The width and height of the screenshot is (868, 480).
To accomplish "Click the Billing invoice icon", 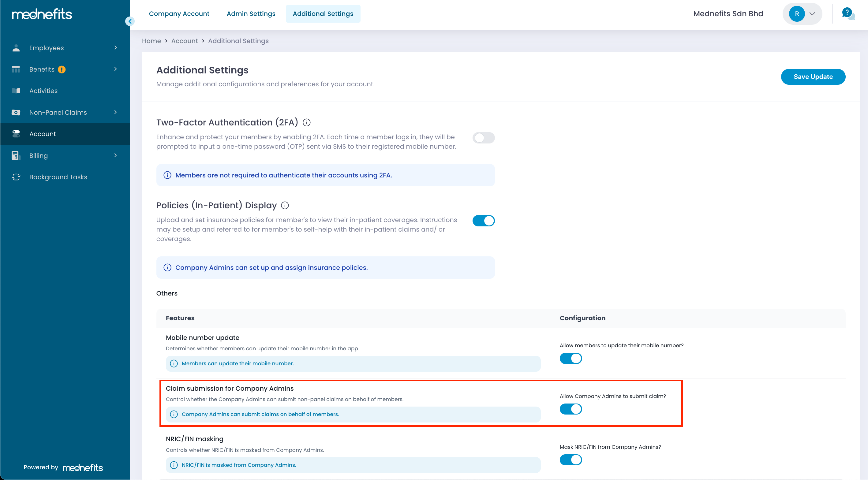I will 16,155.
